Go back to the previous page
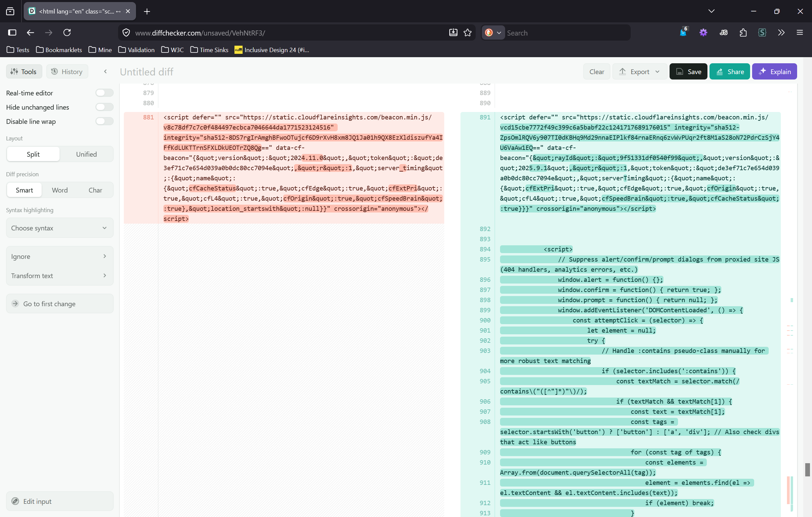Image resolution: width=812 pixels, height=517 pixels. click(x=30, y=32)
